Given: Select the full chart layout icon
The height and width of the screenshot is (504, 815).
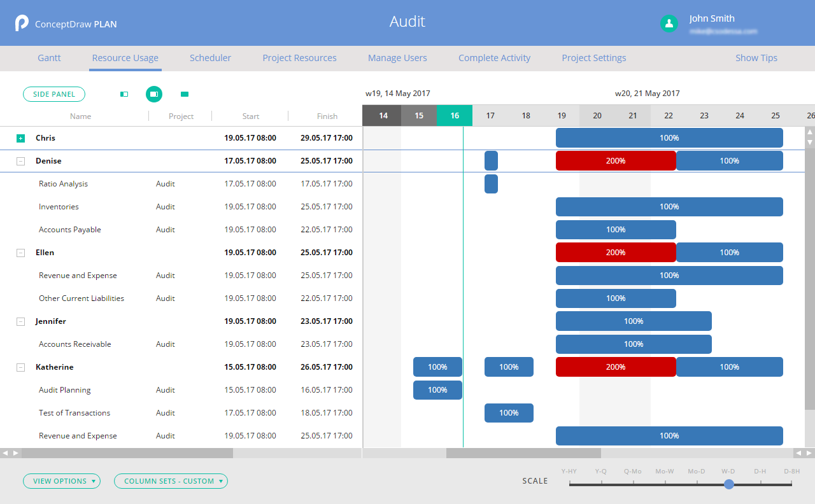Looking at the screenshot, I should tap(185, 94).
